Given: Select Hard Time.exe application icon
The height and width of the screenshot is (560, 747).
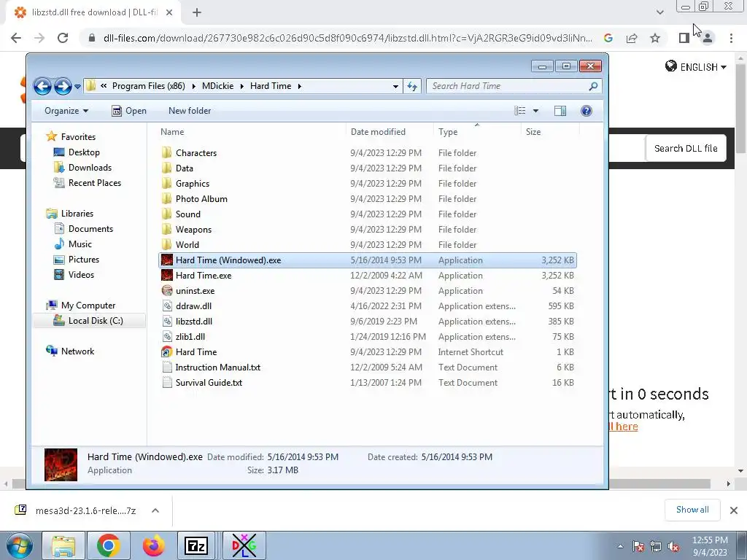Looking at the screenshot, I should pyautogui.click(x=167, y=275).
